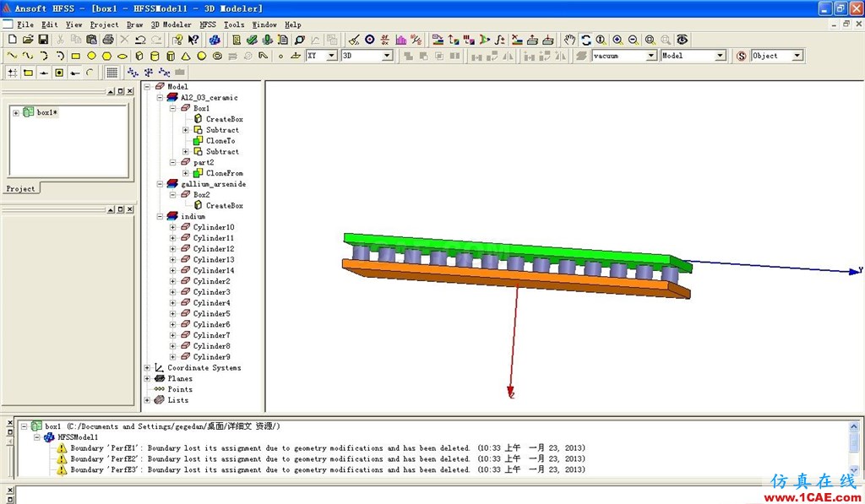865x504 pixels.
Task: Click the Fit All zoom icon
Action: [650, 40]
